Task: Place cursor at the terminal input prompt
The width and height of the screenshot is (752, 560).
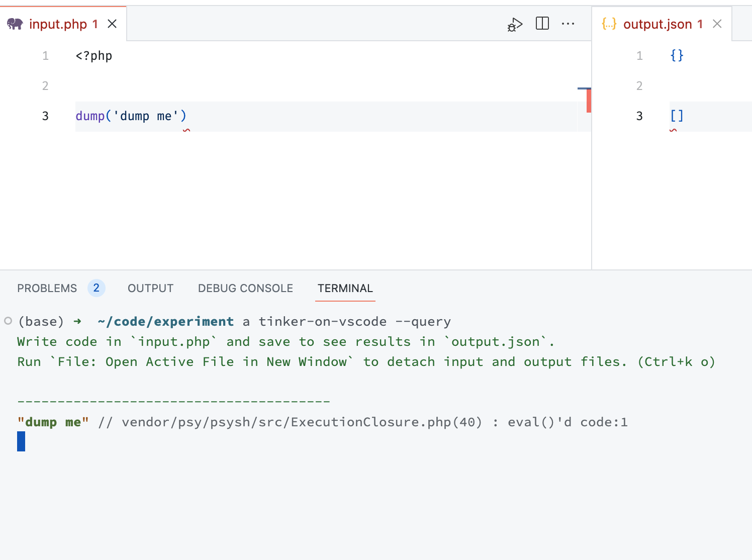Action: [21, 441]
